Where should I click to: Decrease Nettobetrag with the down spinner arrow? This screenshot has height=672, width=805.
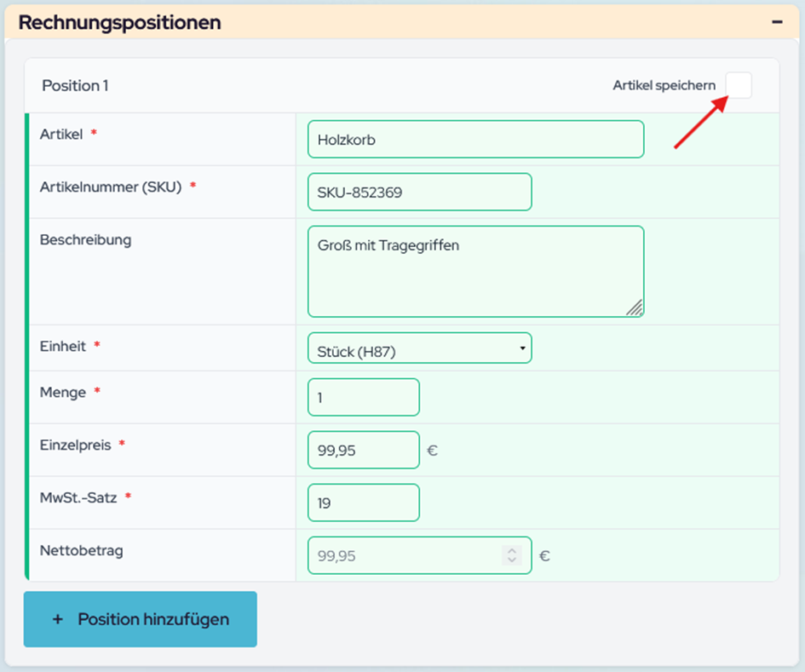coord(512,560)
